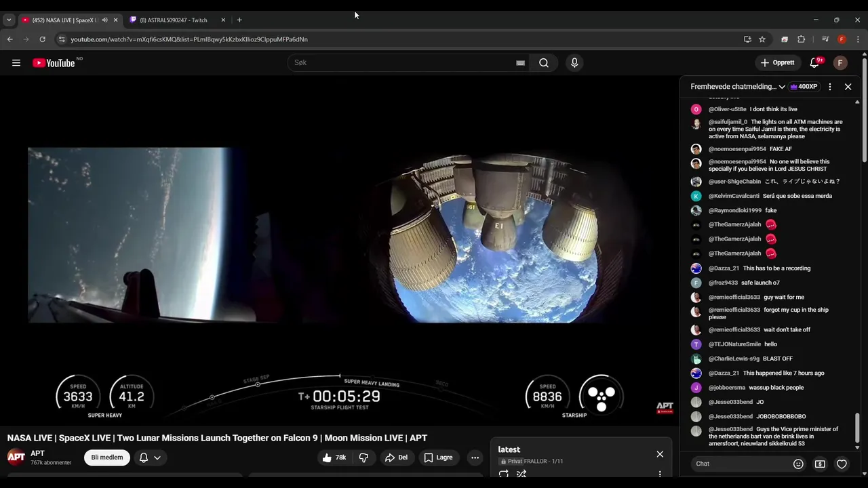
Task: Click the page vertical scrollbar
Action: point(864,108)
